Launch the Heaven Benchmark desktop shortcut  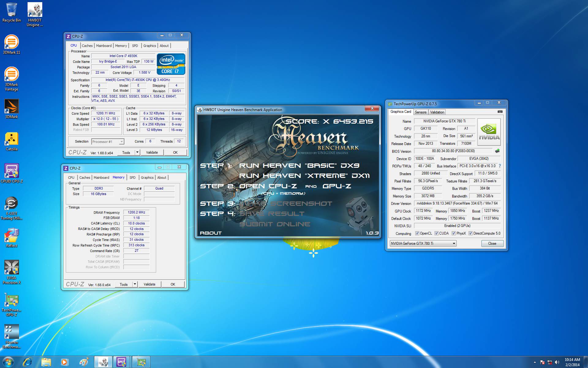coord(11,336)
